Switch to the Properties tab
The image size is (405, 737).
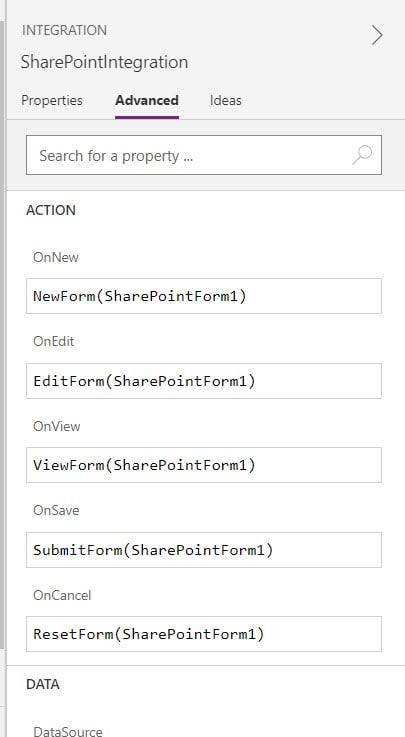coord(52,100)
